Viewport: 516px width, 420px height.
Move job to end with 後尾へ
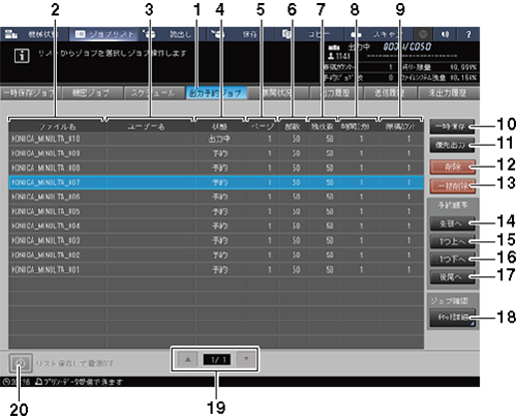click(452, 276)
